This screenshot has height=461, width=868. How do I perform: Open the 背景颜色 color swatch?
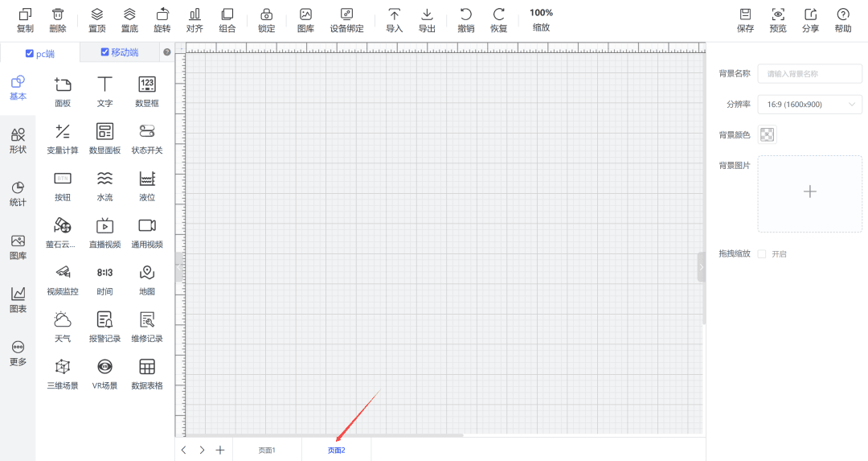click(x=767, y=134)
